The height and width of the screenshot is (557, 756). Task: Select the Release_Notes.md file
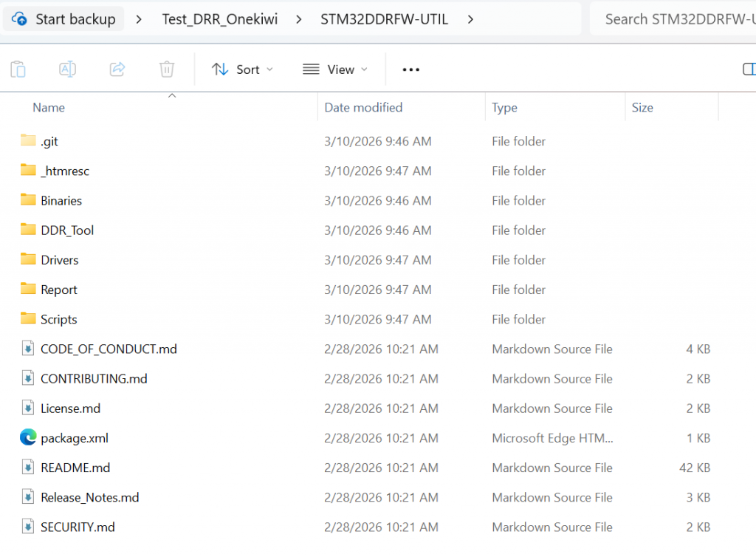[x=89, y=498]
